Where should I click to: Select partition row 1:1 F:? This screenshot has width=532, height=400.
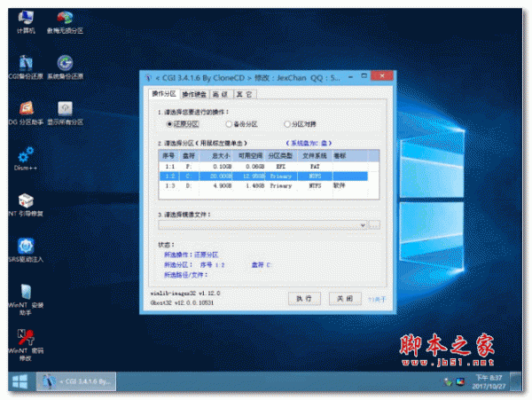click(x=263, y=167)
